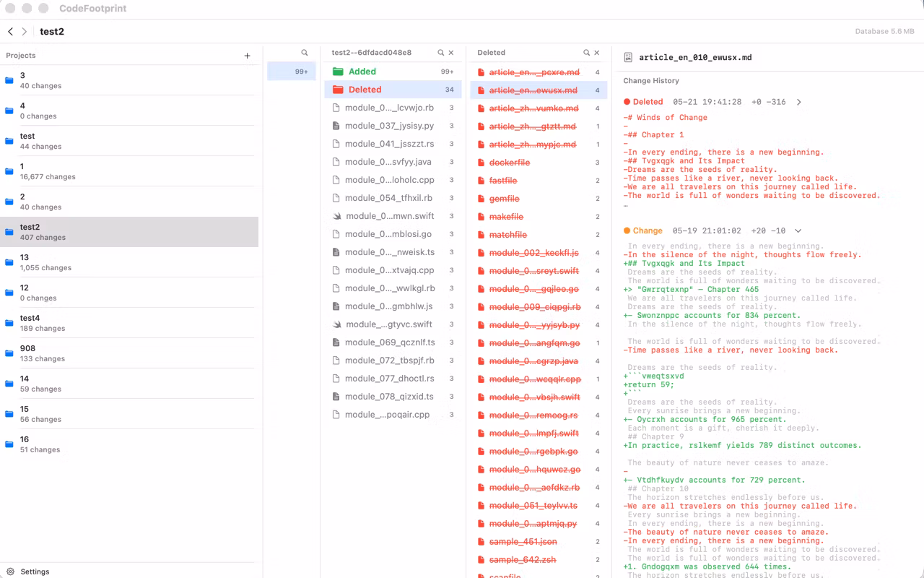924x578 pixels.
Task: Select deleted file ending in vumko.md
Action: point(539,108)
